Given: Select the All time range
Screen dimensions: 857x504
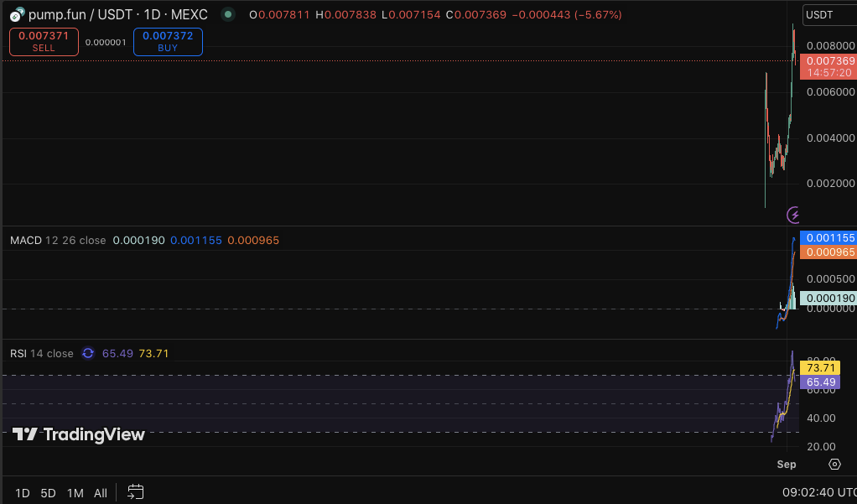Looking at the screenshot, I should tap(101, 493).
